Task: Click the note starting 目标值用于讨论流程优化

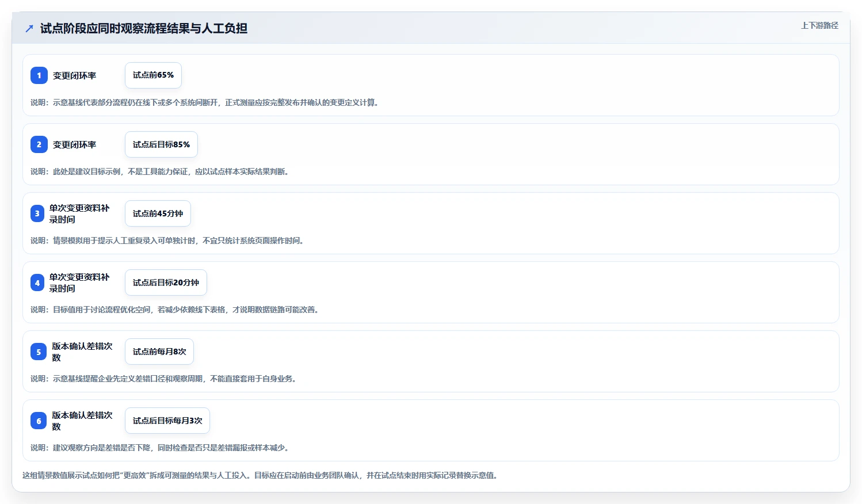Action: tap(174, 310)
